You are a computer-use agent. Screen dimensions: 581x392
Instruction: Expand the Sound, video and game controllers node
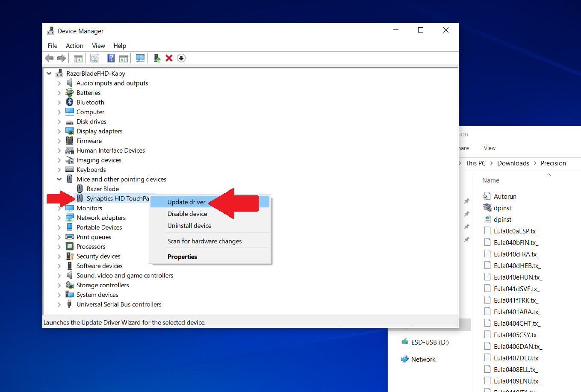[x=59, y=276]
